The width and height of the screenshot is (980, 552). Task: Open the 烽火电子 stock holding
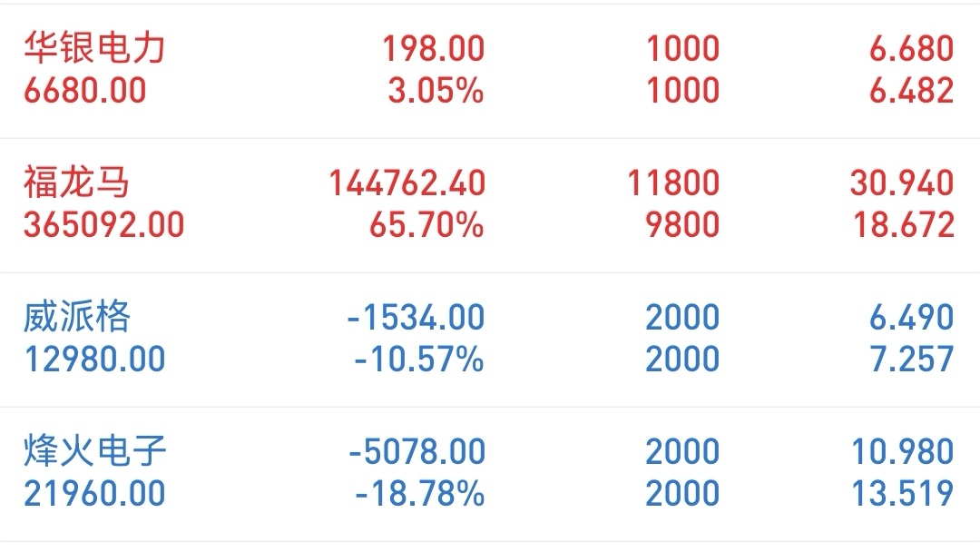[490, 474]
